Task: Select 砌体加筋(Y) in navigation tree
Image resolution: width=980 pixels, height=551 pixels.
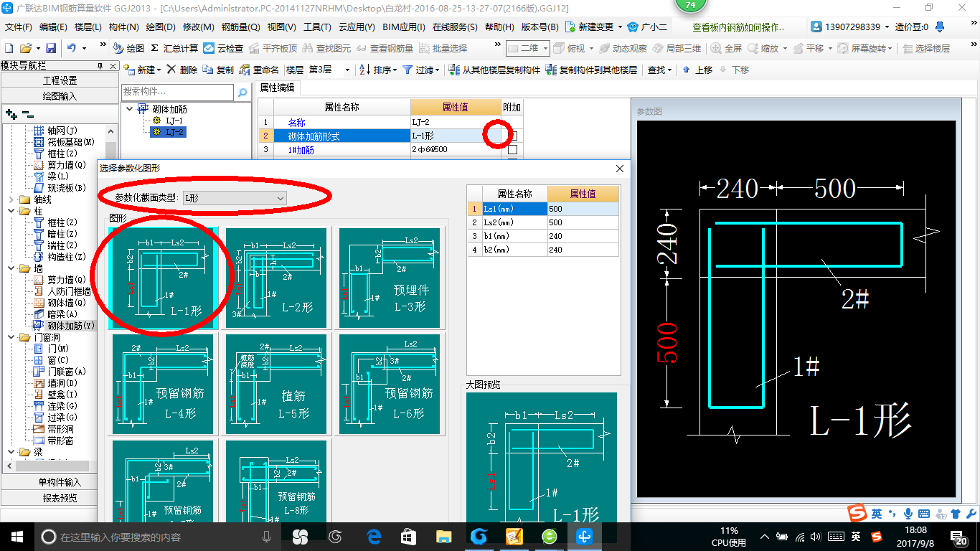Action: coord(71,326)
